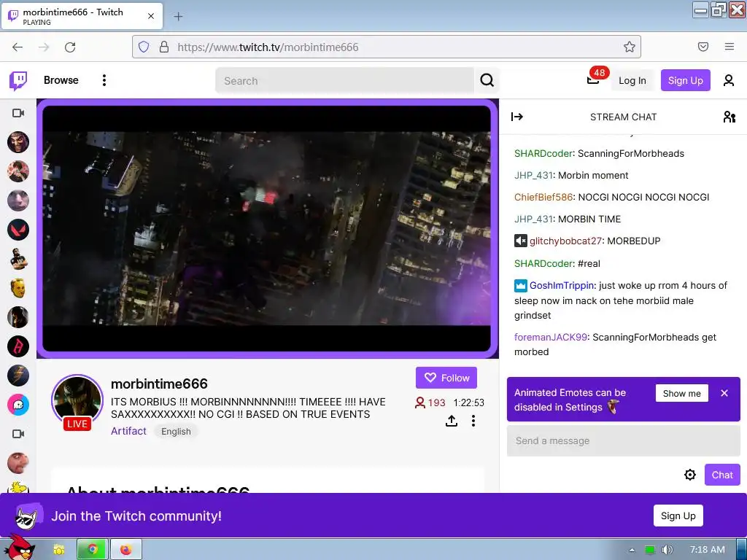Open the chat settings gear
This screenshot has height=560, width=747.
[x=690, y=475]
